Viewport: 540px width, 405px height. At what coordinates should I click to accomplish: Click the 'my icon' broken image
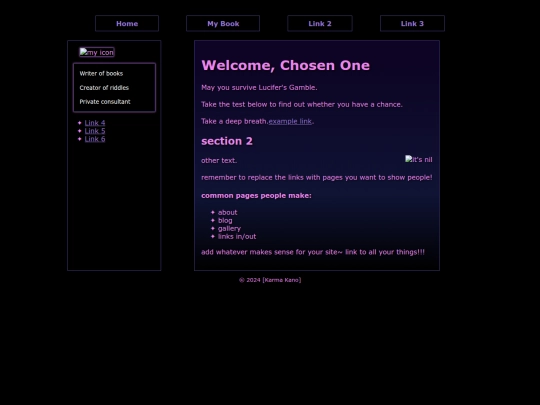(x=97, y=52)
